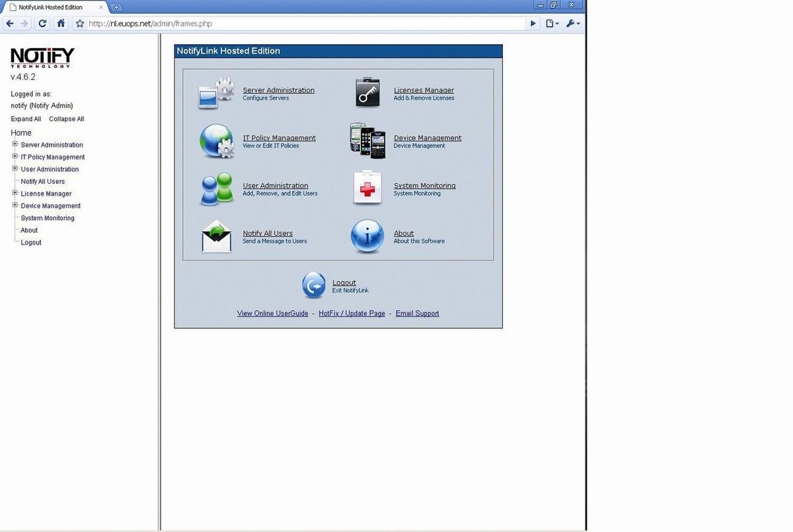Click the "Configure Servers" description text
Screen dimensions: 793x532
(x=266, y=98)
